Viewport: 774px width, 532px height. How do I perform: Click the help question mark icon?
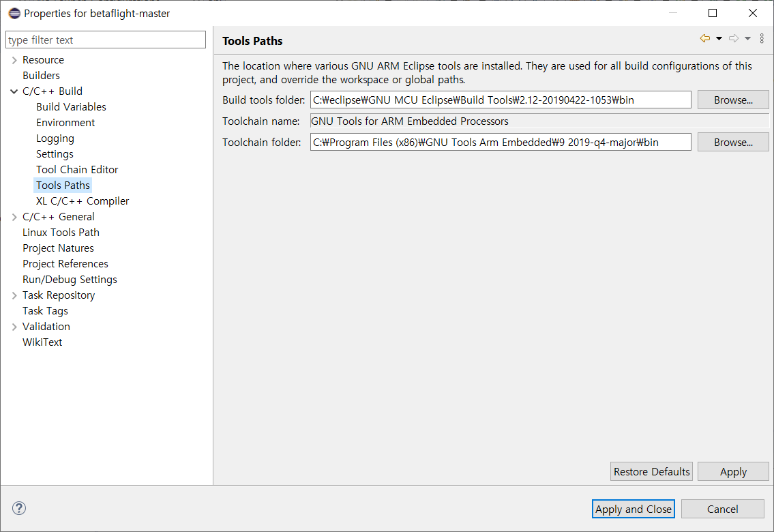(19, 508)
